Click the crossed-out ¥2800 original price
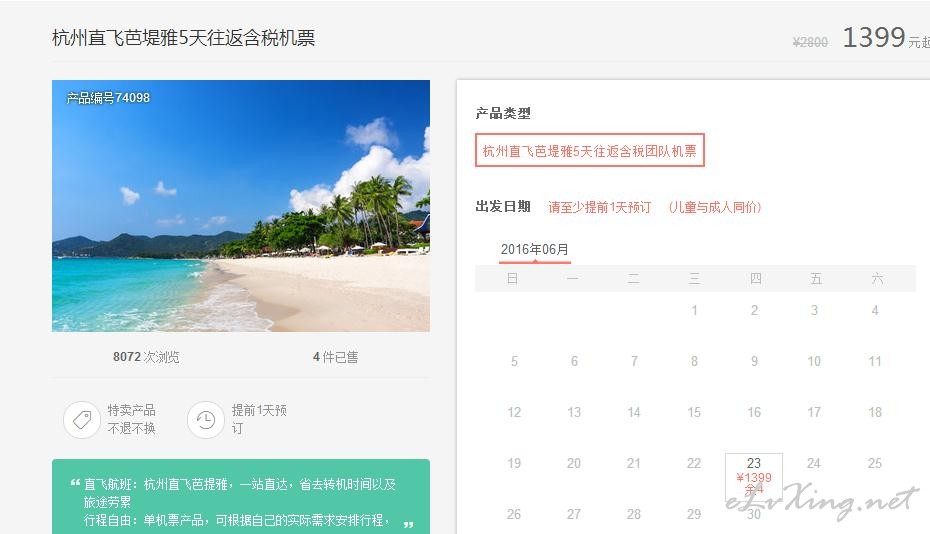Screen dimensions: 930x534 (x=810, y=42)
